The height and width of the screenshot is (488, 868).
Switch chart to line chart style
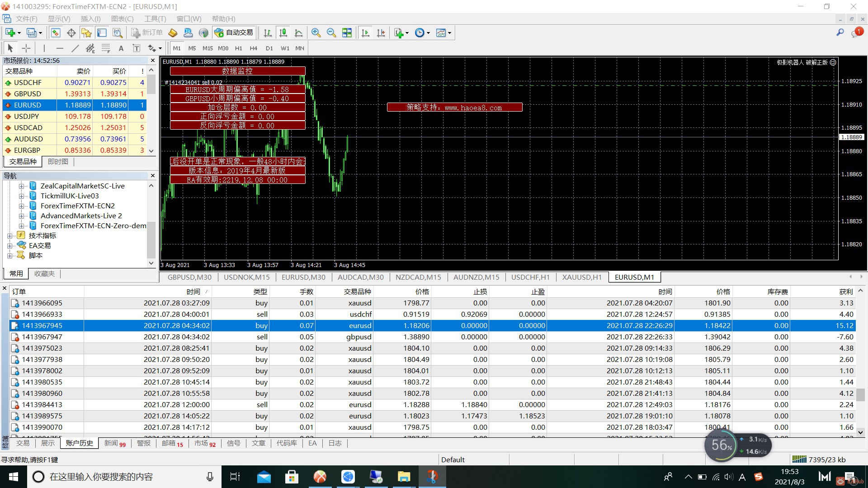[298, 33]
